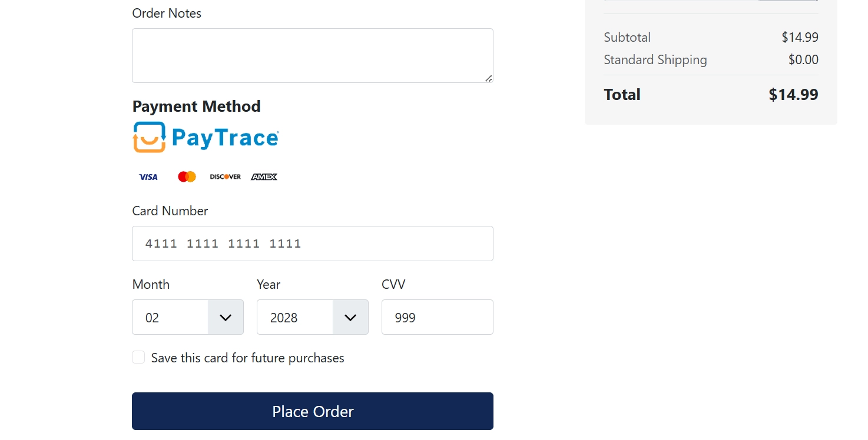This screenshot has width=868, height=440.
Task: Select the Month field showing 02
Action: 188,317
